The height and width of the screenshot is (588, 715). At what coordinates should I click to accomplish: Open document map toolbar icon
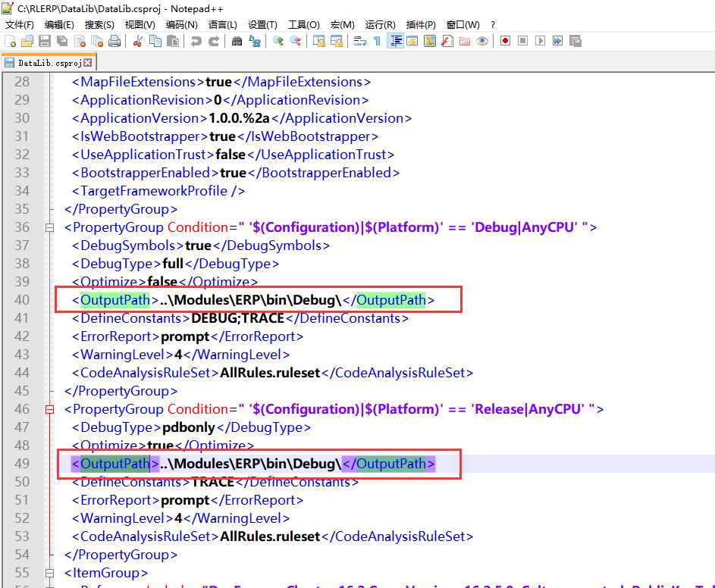[x=430, y=42]
